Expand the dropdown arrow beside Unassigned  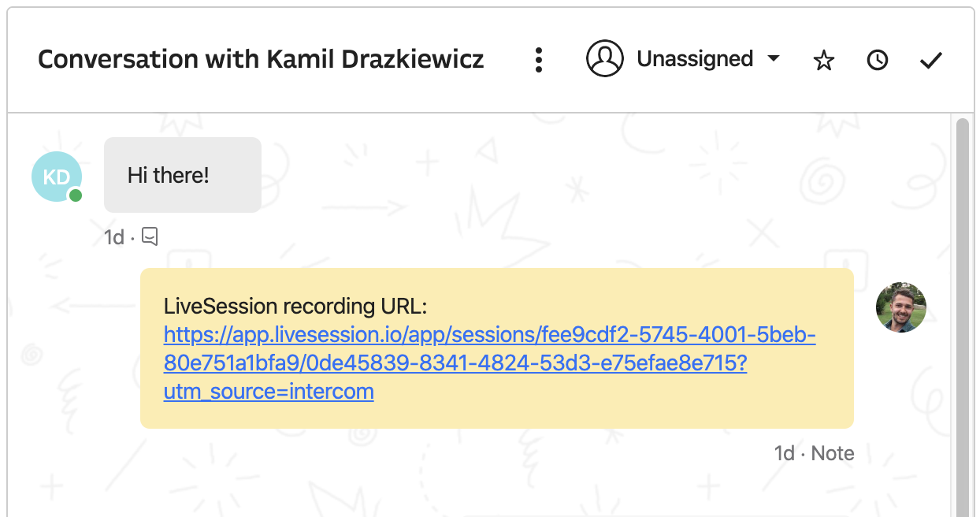coord(774,59)
